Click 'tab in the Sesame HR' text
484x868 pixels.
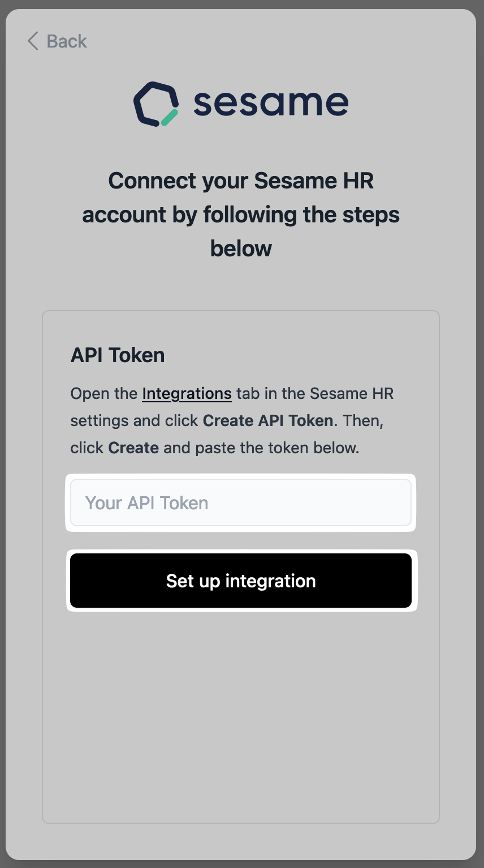314,393
